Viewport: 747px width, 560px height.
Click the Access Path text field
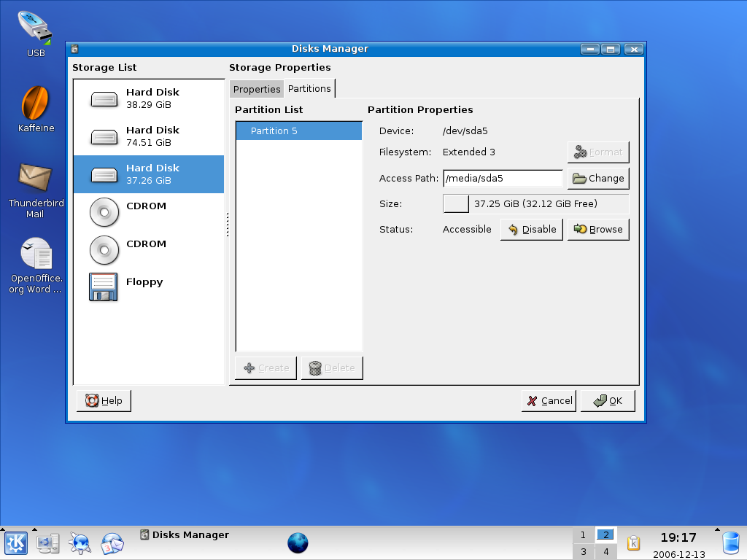coord(503,178)
